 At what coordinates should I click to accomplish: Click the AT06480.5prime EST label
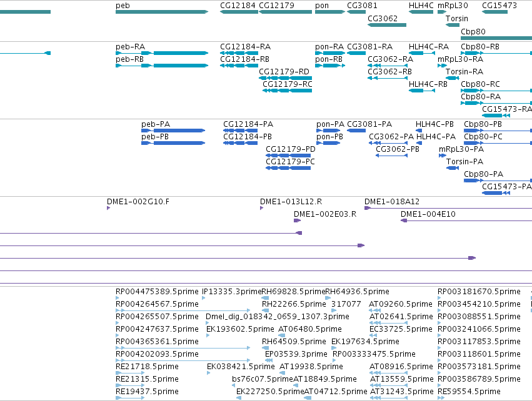click(x=310, y=329)
